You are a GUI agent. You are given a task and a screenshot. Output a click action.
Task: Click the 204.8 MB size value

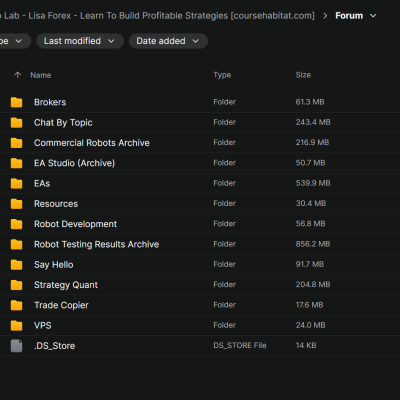tap(313, 285)
